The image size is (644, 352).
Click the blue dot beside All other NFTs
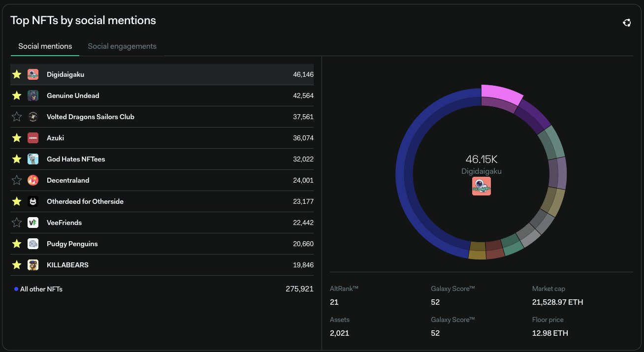coord(16,289)
